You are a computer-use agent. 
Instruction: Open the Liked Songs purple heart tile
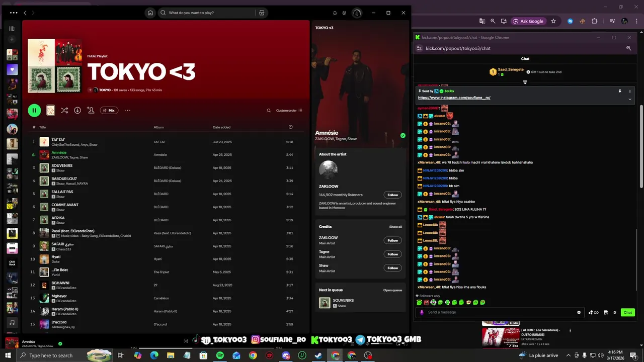click(12, 69)
